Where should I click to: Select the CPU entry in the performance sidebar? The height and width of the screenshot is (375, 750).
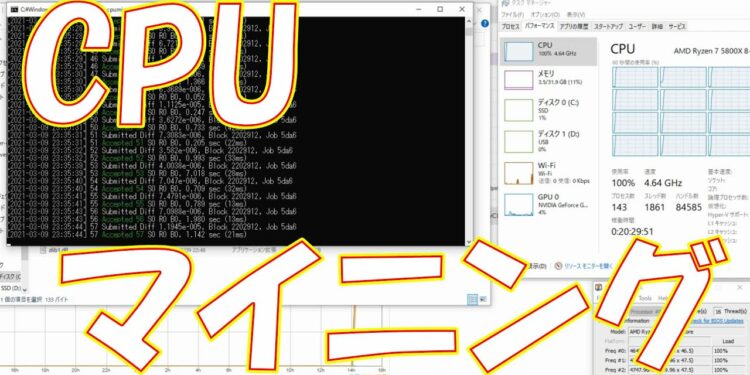(549, 51)
